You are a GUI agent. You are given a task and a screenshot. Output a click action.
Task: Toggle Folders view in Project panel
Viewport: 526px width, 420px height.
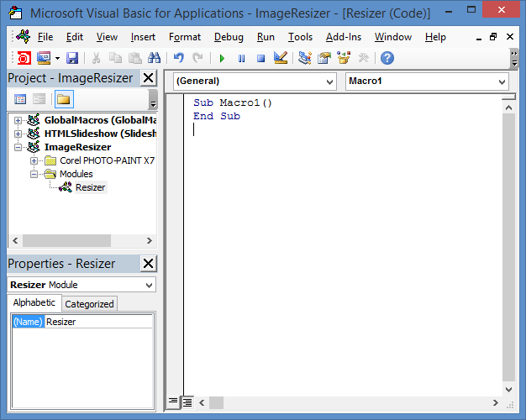64,99
